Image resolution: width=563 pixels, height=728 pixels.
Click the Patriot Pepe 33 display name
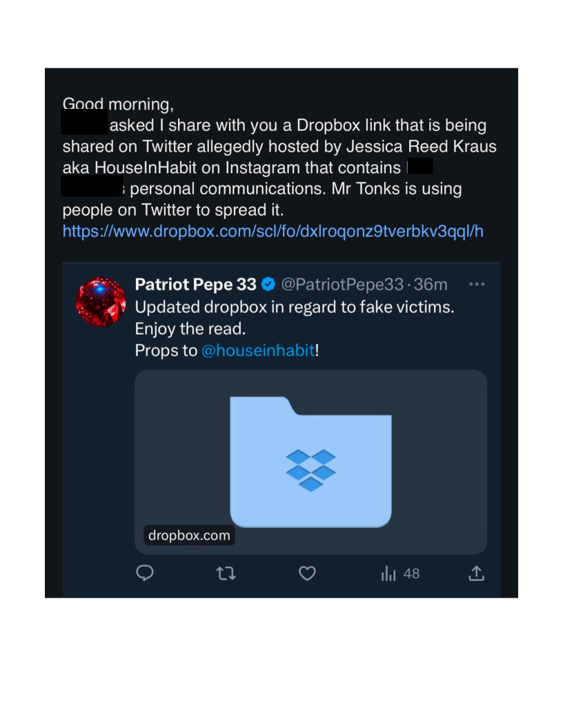(x=195, y=284)
